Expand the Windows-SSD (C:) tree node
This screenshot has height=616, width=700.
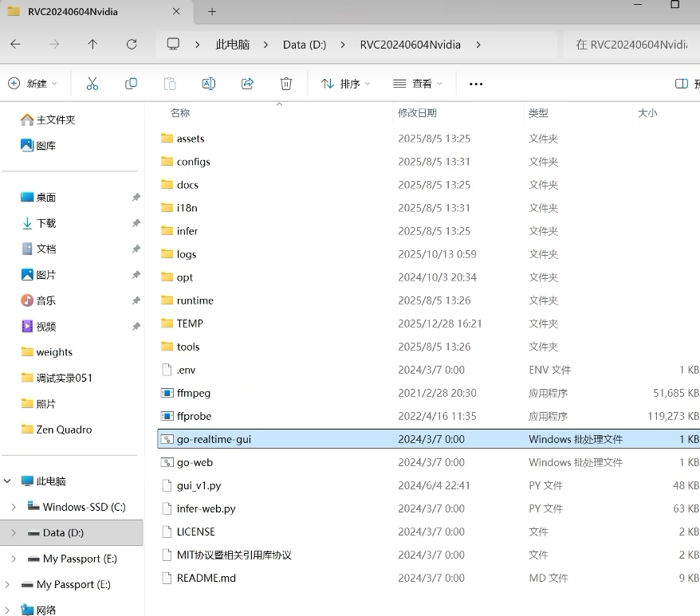tap(14, 507)
